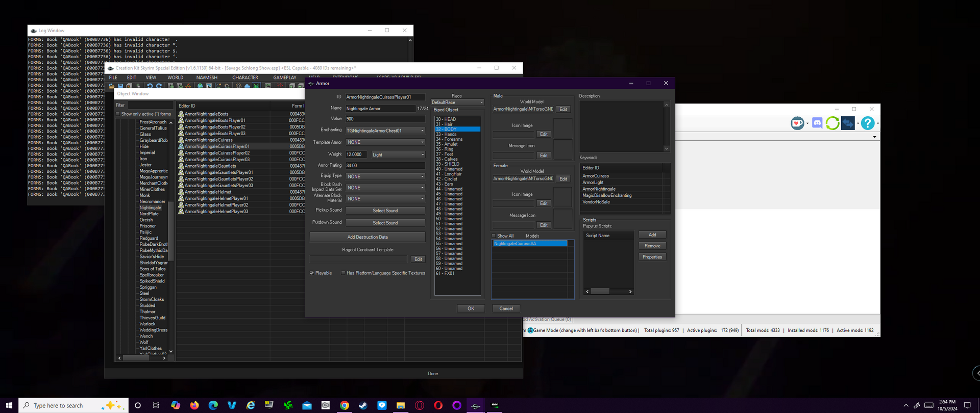Screen dimensions: 980x413
Task: Select the MagicDisallowEnchanting keyword
Action: tap(607, 195)
